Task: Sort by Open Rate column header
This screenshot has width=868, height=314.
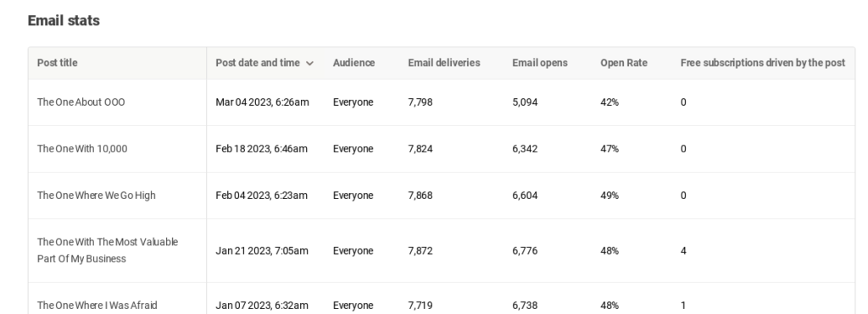Action: click(x=624, y=63)
